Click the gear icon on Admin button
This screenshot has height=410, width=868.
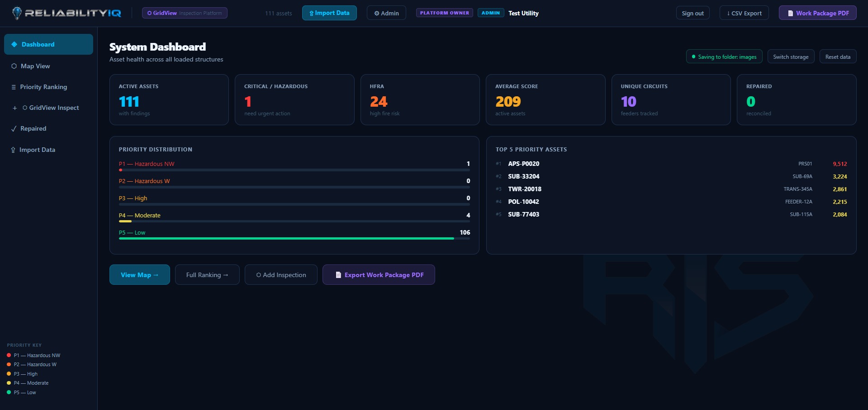pos(377,13)
